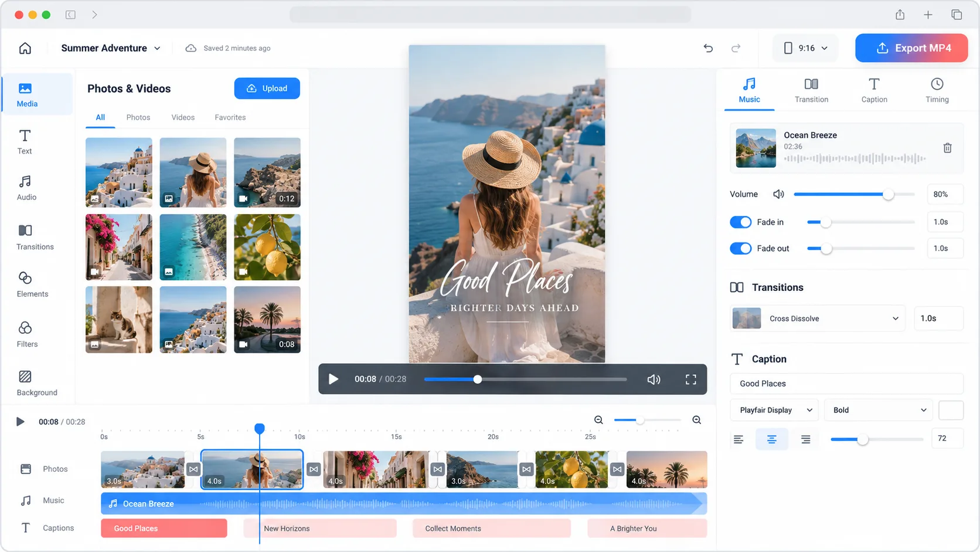
Task: Click the Export MP4 button
Action: click(x=911, y=48)
